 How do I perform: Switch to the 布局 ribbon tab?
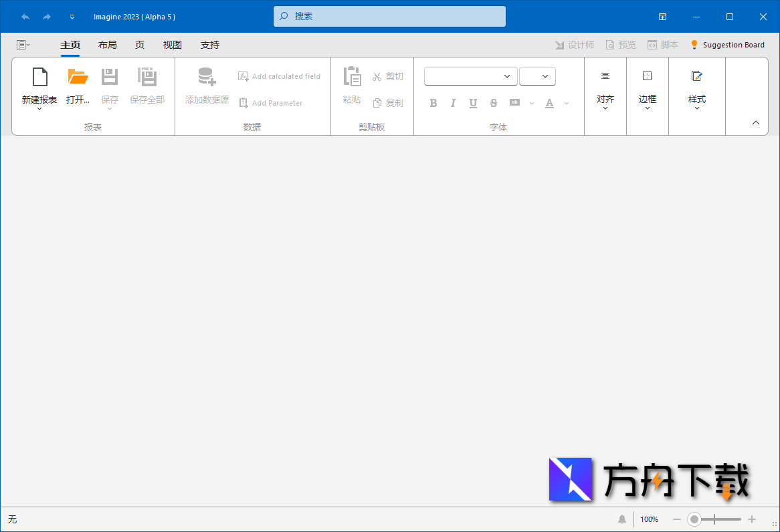pos(108,45)
